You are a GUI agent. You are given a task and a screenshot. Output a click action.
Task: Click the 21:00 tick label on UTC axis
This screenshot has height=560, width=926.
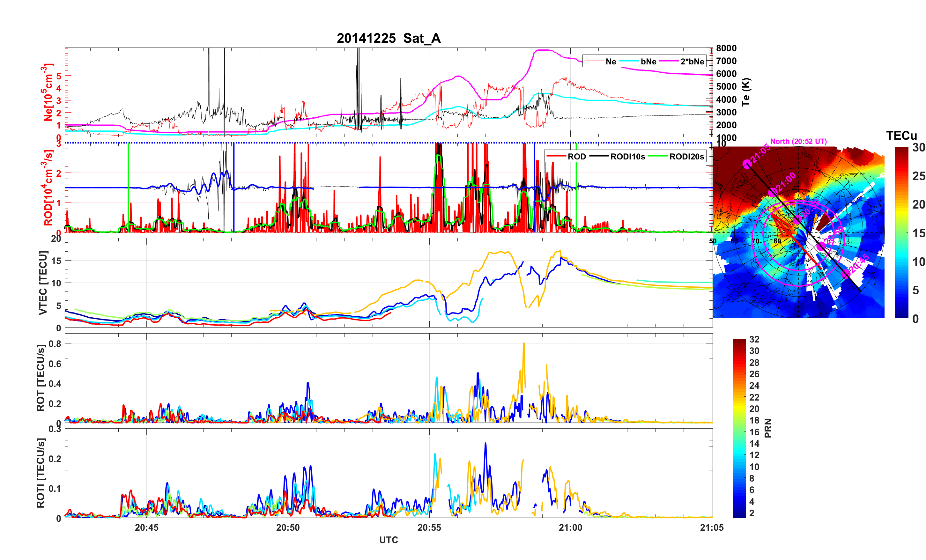coord(570,527)
